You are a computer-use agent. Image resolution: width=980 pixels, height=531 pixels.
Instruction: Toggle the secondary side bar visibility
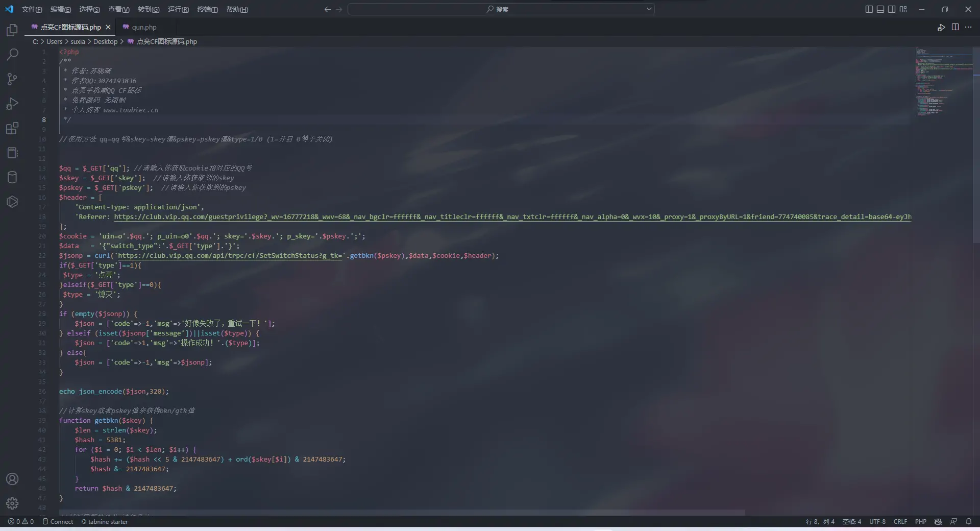[x=891, y=9]
